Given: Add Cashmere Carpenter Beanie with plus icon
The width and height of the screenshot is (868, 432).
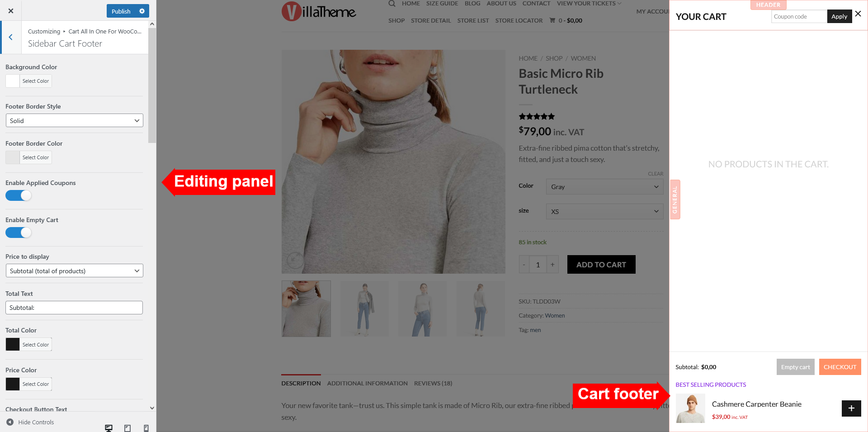Looking at the screenshot, I should point(851,408).
